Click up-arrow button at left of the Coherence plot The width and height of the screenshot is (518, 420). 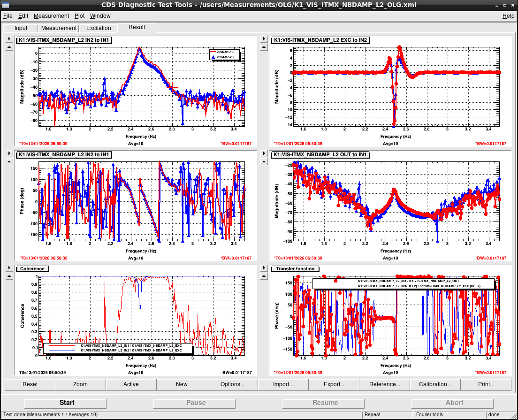pyautogui.click(x=9, y=276)
